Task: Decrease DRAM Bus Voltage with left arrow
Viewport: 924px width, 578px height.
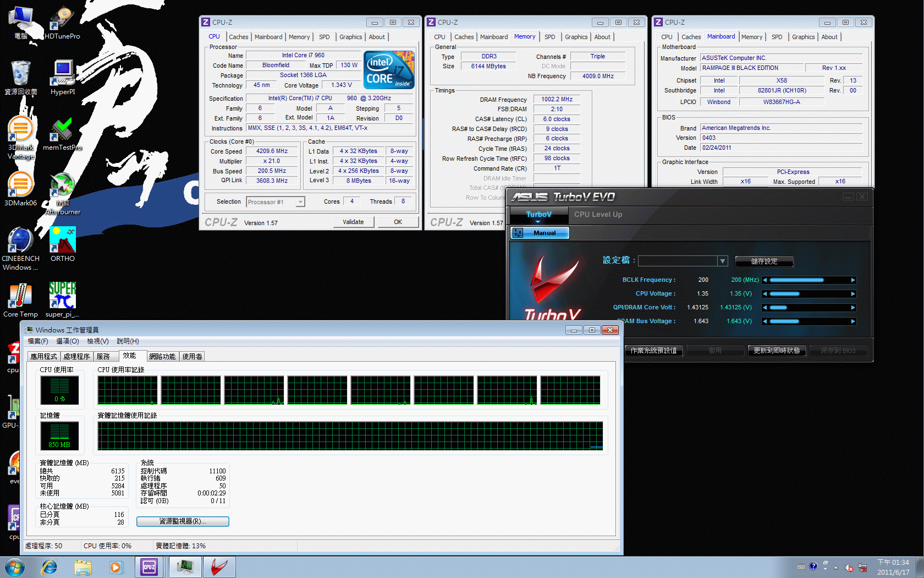Action: (x=765, y=321)
